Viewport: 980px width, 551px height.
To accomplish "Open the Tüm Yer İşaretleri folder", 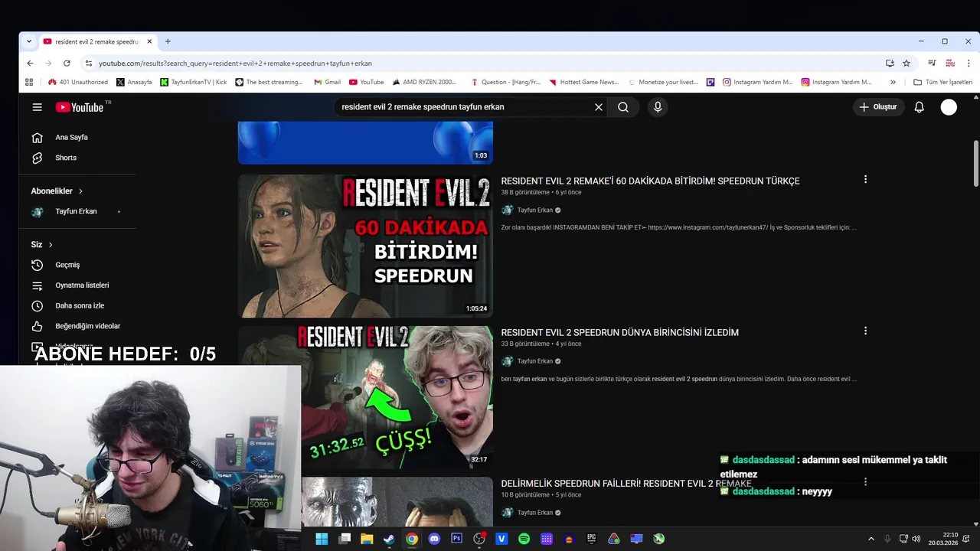I will (942, 82).
